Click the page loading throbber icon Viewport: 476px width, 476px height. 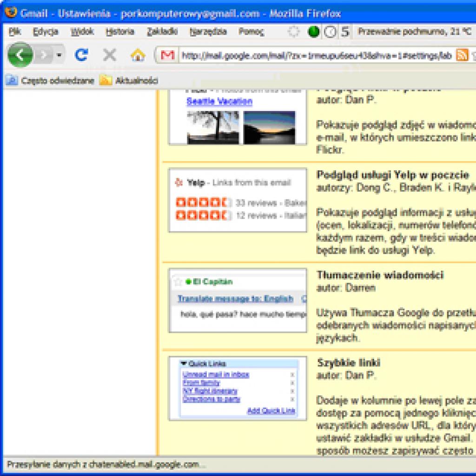click(x=293, y=32)
